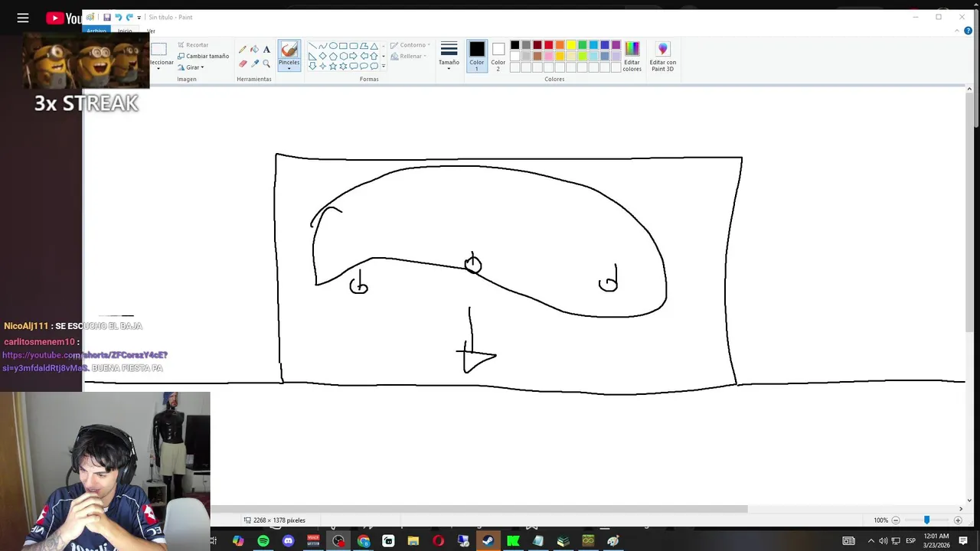Image resolution: width=980 pixels, height=551 pixels.
Task: Pick the brown color swatch
Action: [x=537, y=56]
